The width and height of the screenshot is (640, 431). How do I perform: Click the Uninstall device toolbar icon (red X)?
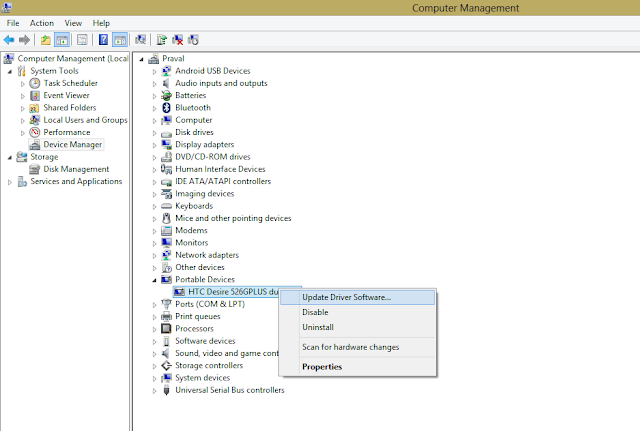click(178, 40)
